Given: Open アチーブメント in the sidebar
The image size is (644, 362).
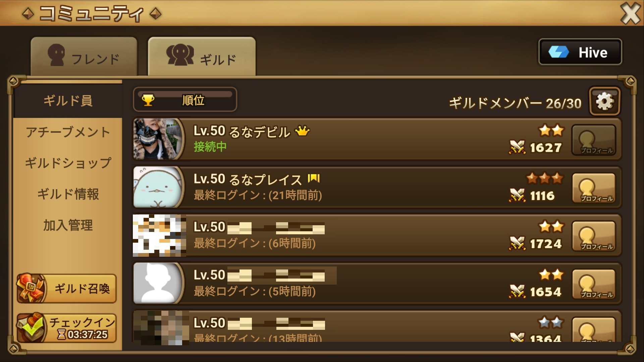Looking at the screenshot, I should [68, 132].
